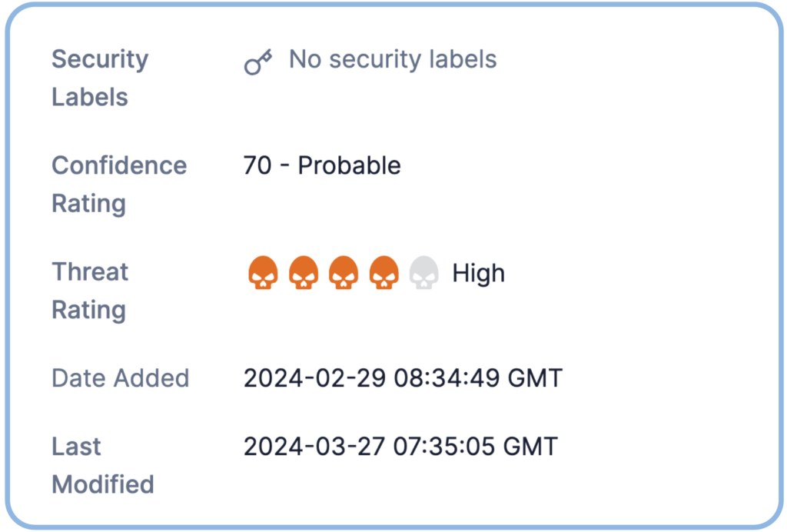Select the Threat Rating label
This screenshot has height=532, width=787.
89,291
